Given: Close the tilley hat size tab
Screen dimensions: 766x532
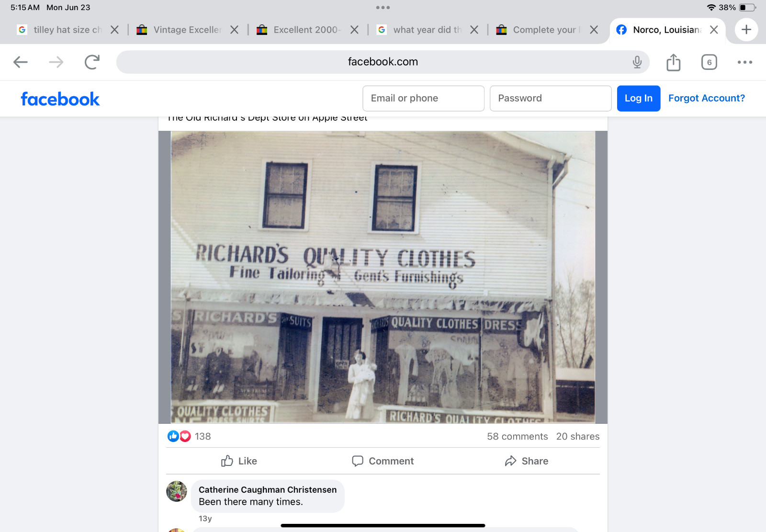Looking at the screenshot, I should [114, 30].
